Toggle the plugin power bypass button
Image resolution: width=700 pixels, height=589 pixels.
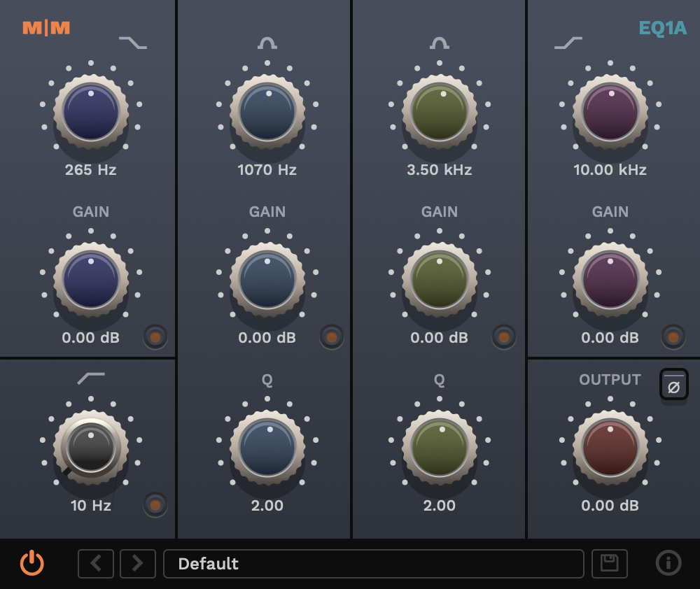(x=32, y=563)
